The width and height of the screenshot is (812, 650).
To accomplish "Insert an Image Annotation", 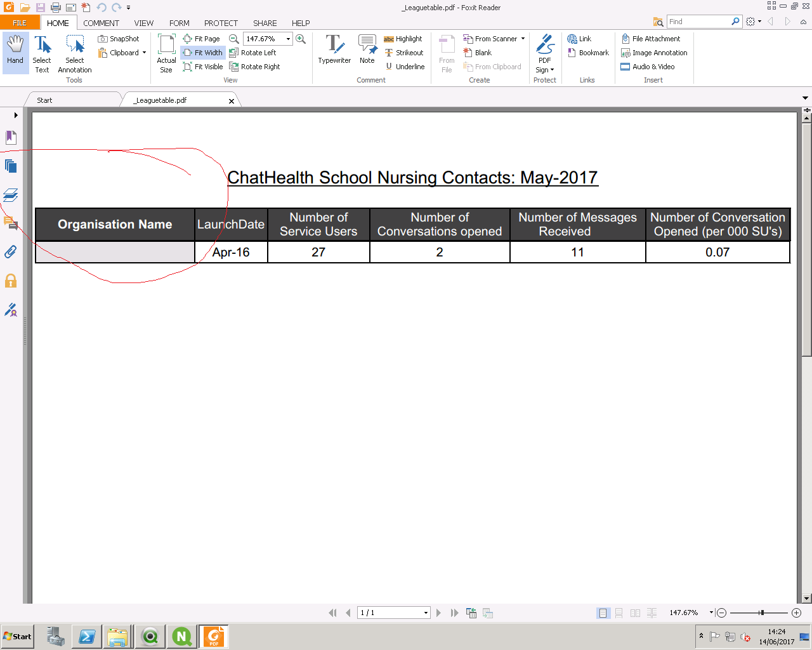I will point(654,53).
